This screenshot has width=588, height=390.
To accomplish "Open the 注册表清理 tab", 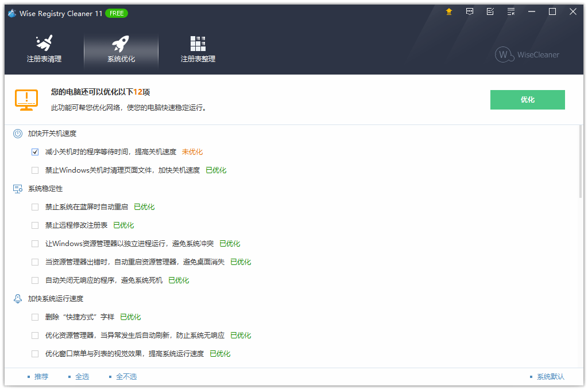I will pos(44,49).
